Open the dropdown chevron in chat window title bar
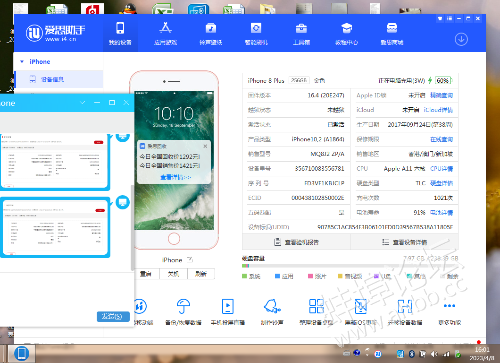The image size is (500, 363). coord(83,103)
